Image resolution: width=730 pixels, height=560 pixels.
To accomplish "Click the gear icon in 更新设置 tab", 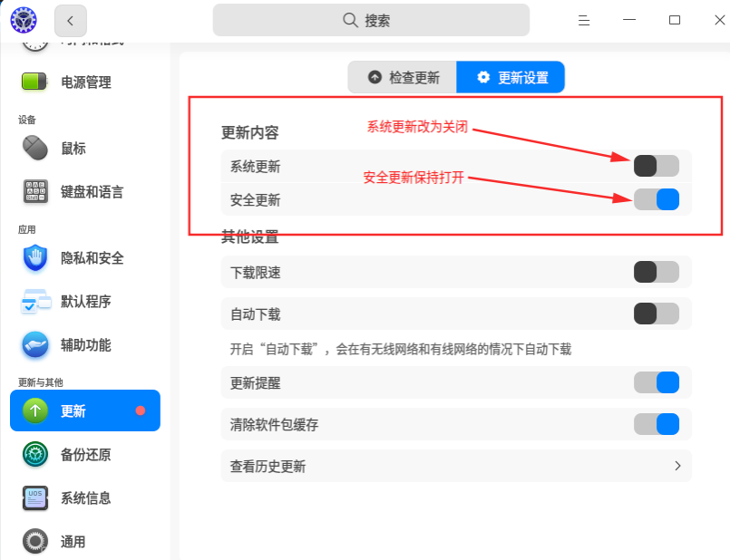I will (x=483, y=77).
